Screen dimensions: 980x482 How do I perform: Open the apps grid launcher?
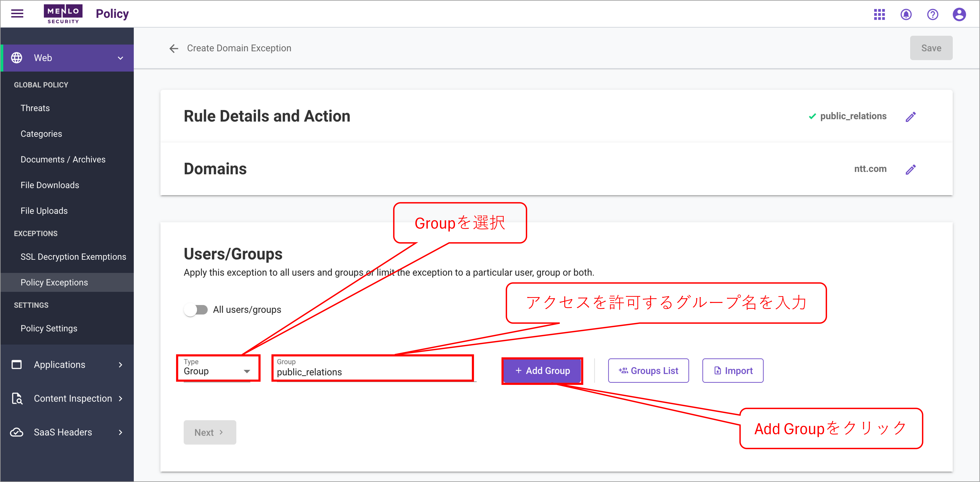[x=879, y=15]
